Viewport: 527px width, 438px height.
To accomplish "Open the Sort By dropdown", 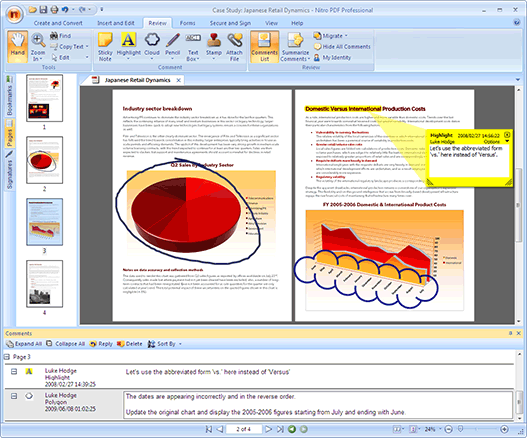I will (x=165, y=344).
